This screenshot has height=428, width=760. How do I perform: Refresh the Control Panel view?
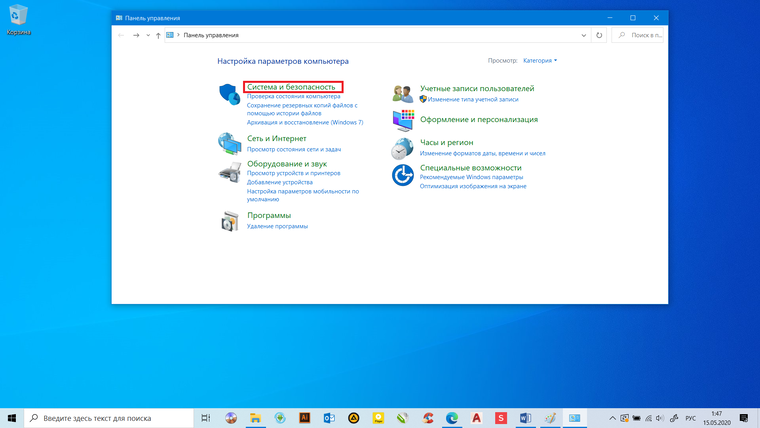599,35
